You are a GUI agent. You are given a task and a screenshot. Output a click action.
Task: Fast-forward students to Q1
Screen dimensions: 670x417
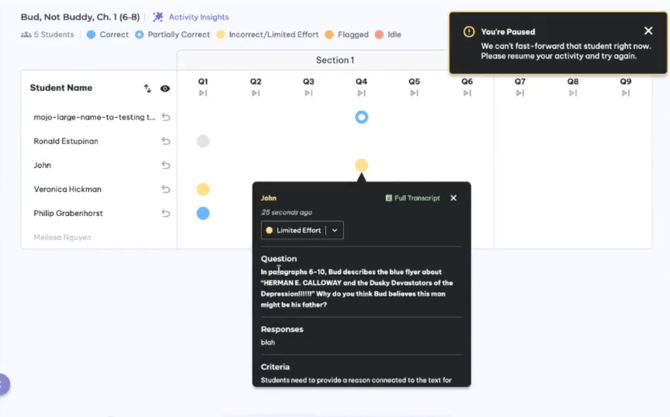[203, 93]
